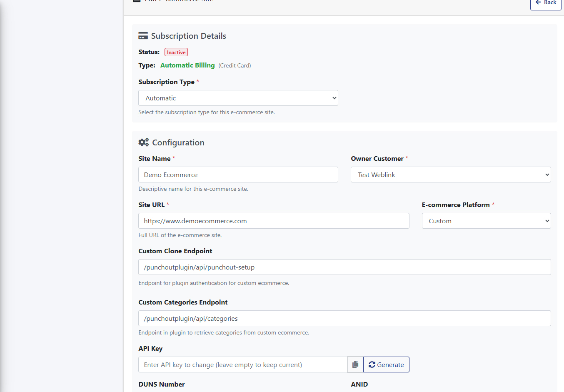Expand the Owner Customer dropdown
Screen dimensions: 564x392
tap(450, 175)
